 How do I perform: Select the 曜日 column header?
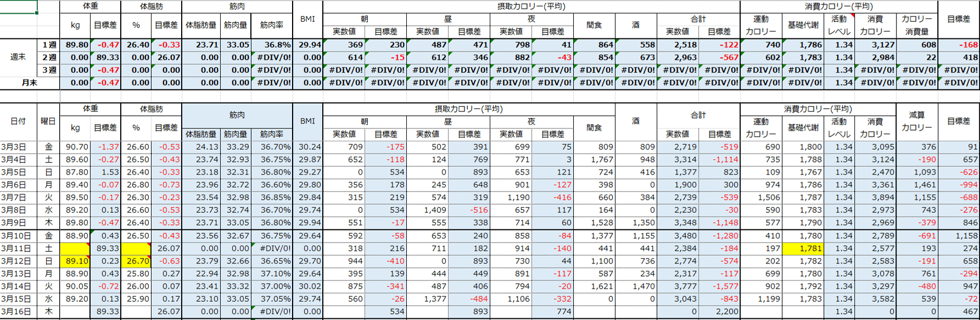coord(48,121)
